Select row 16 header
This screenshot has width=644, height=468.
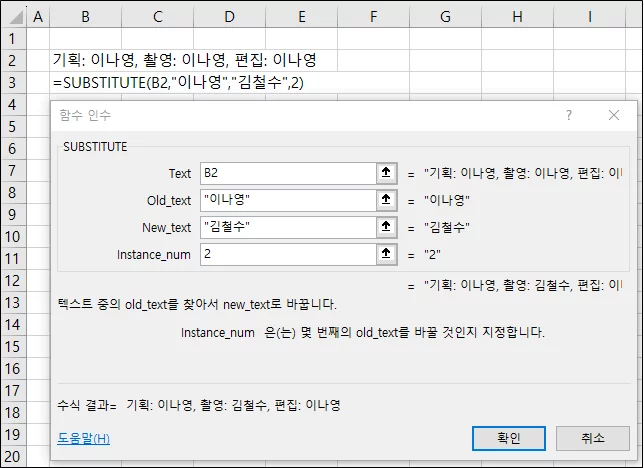tap(14, 369)
